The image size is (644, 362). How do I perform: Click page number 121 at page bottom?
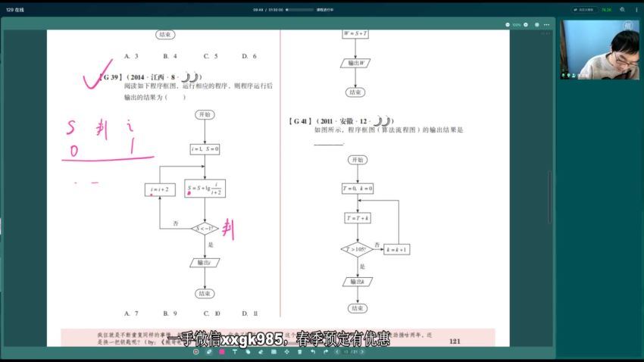click(x=455, y=341)
